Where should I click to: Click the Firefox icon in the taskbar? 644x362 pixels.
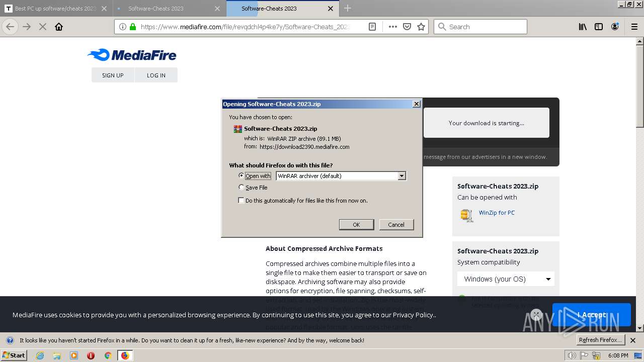pyautogui.click(x=125, y=355)
